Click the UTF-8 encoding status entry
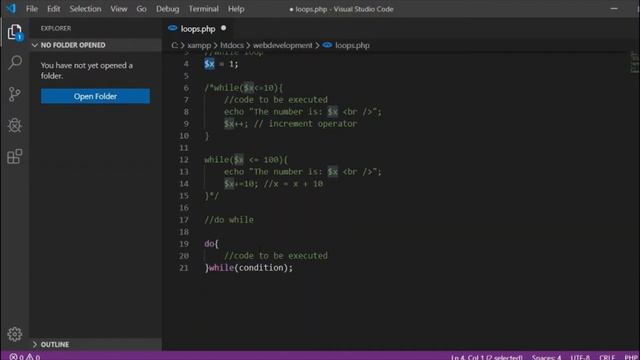Image resolution: width=640 pixels, height=360 pixels. pos(580,357)
